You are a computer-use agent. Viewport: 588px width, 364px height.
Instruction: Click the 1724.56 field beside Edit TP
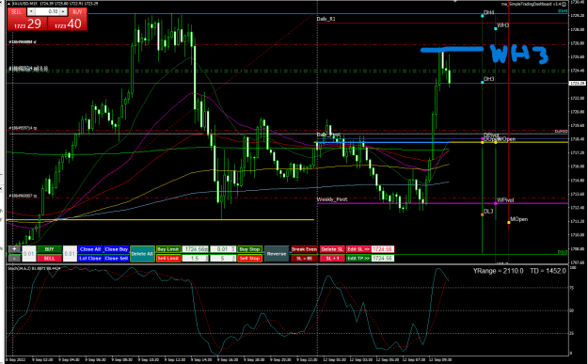[x=383, y=259]
